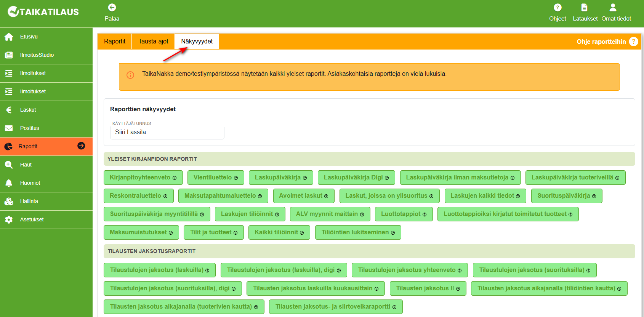This screenshot has height=317, width=644.
Task: Switch to the Tausta-ajot tab
Action: click(153, 42)
